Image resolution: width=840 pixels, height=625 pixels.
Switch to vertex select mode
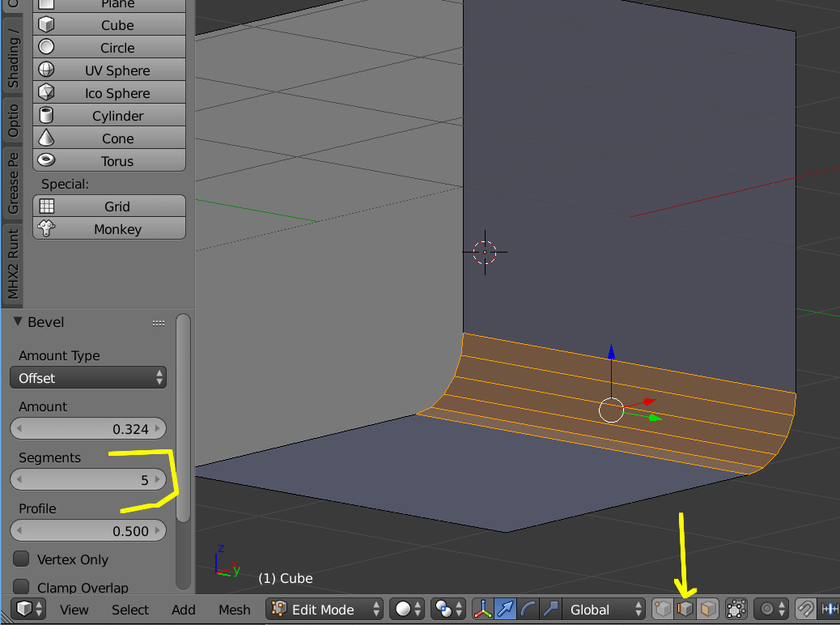(663, 609)
